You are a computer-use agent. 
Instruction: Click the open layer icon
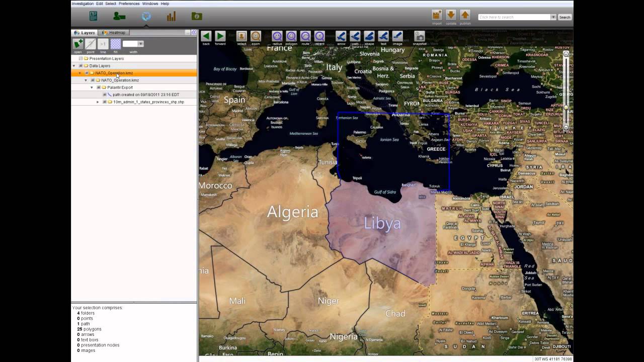(x=78, y=44)
